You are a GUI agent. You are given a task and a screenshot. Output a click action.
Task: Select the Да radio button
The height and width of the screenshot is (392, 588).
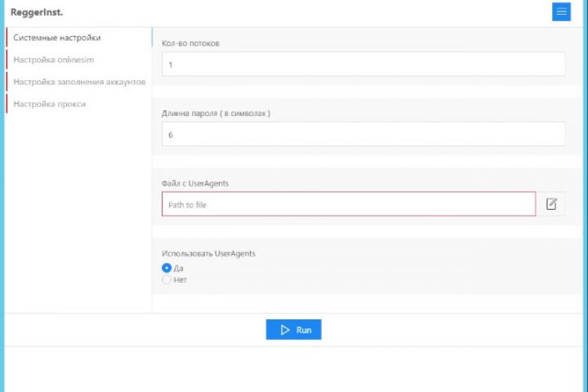pyautogui.click(x=167, y=268)
